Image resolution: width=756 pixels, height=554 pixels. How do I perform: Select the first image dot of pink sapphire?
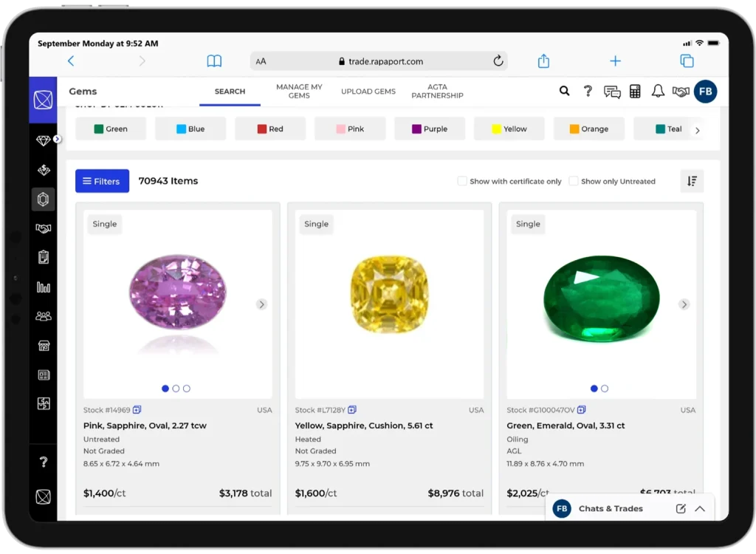pos(165,389)
